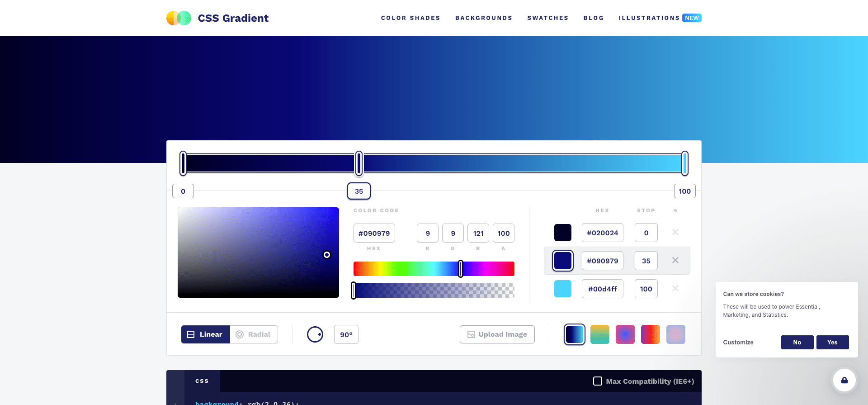Open Backgrounds menu item
Screen dimensions: 868x405
click(x=484, y=18)
